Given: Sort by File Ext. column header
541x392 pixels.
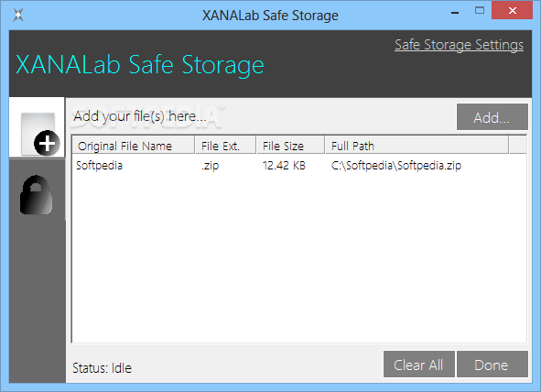Looking at the screenshot, I should (226, 146).
